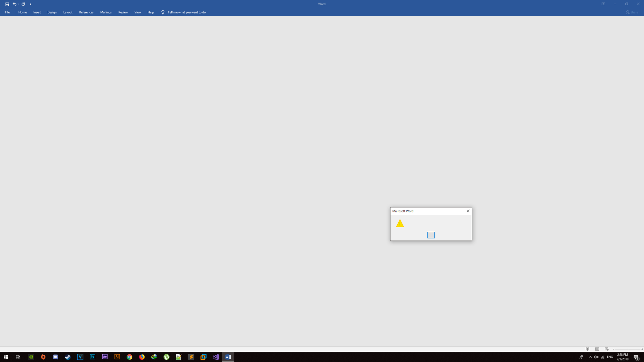Switch to Web Layout view in status bar

[x=607, y=349]
